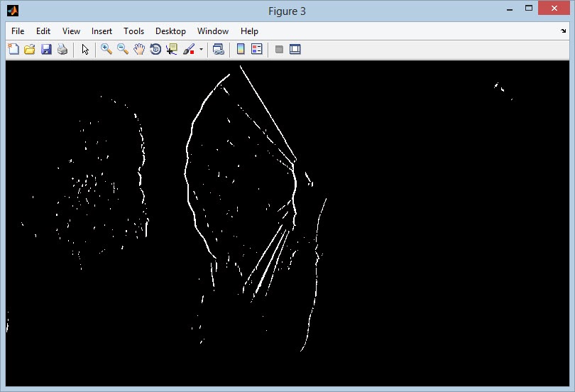This screenshot has height=392, width=575.
Task: Insert a colorbar using the toolbar icon
Action: pyautogui.click(x=241, y=49)
